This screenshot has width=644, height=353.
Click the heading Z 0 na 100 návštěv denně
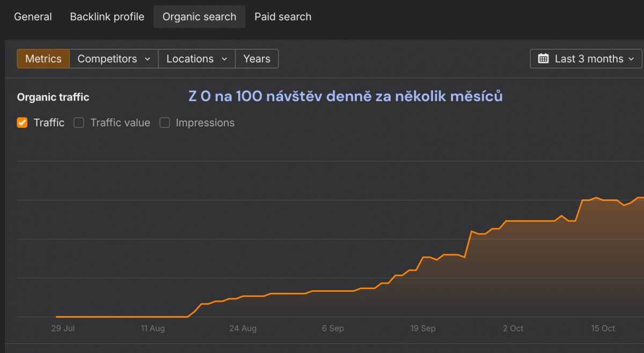[x=345, y=96]
